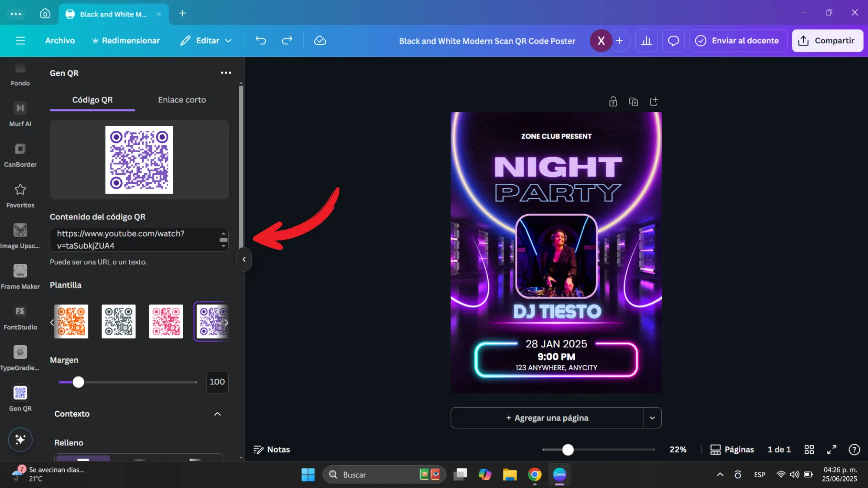This screenshot has height=488, width=868.
Task: Open the grid view icon
Action: 809,449
